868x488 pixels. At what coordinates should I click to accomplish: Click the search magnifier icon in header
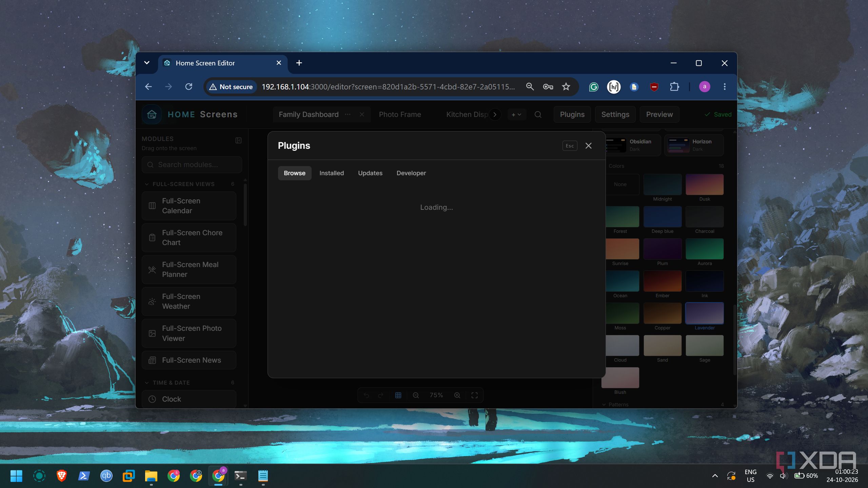538,115
